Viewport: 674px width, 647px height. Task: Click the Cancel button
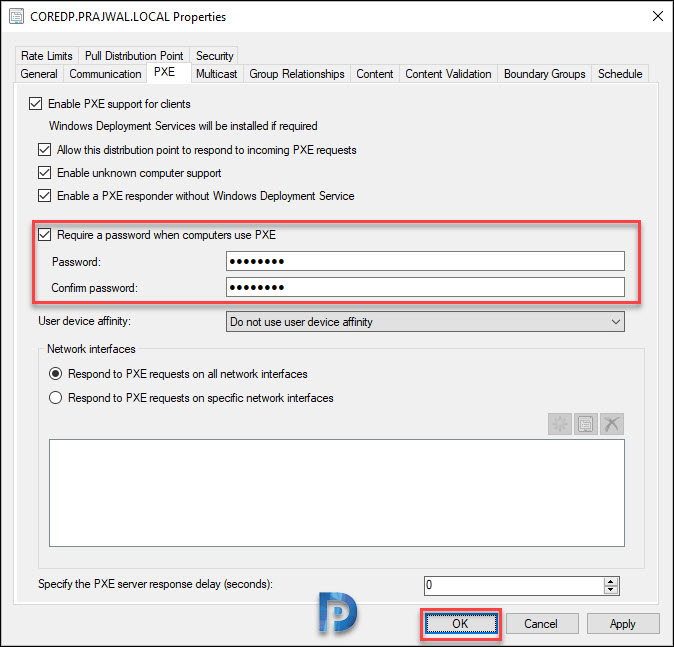(x=540, y=623)
